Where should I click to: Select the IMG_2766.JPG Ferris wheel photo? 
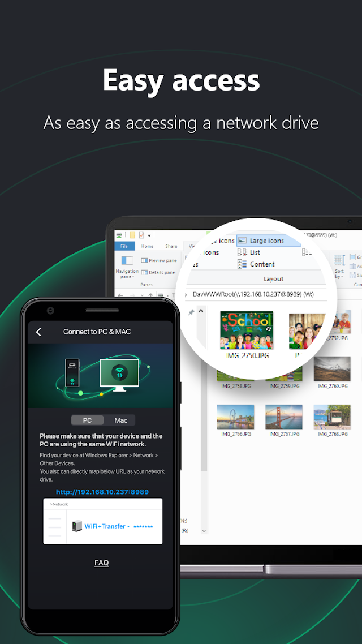(x=236, y=420)
